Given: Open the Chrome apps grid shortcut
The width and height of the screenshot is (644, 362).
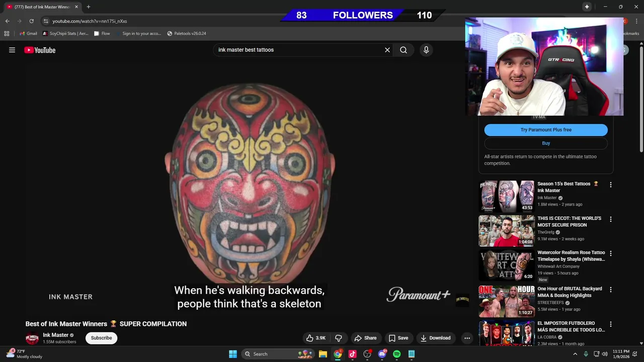Looking at the screenshot, I should pos(7,34).
